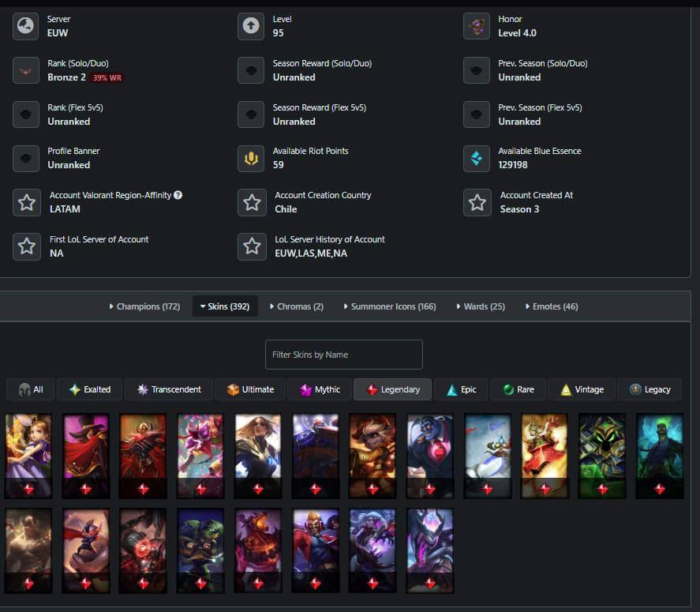Image resolution: width=700 pixels, height=612 pixels.
Task: Expand the Champions (172) section
Action: coord(144,306)
